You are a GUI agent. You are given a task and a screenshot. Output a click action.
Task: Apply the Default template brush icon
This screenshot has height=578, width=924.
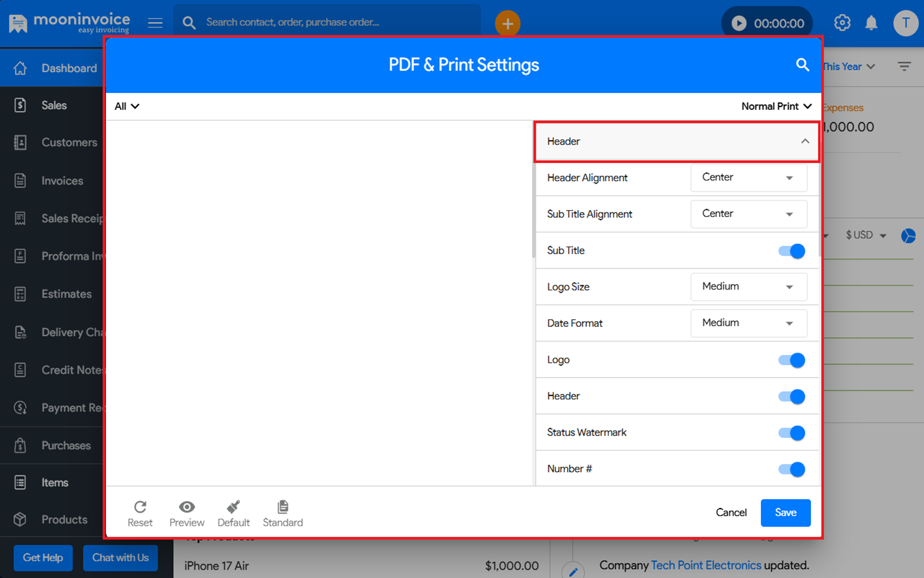(233, 507)
